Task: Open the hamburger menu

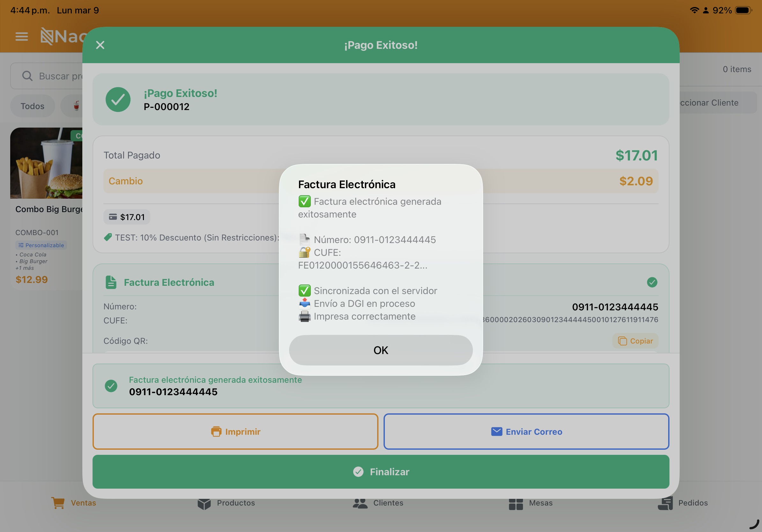Action: click(x=22, y=36)
